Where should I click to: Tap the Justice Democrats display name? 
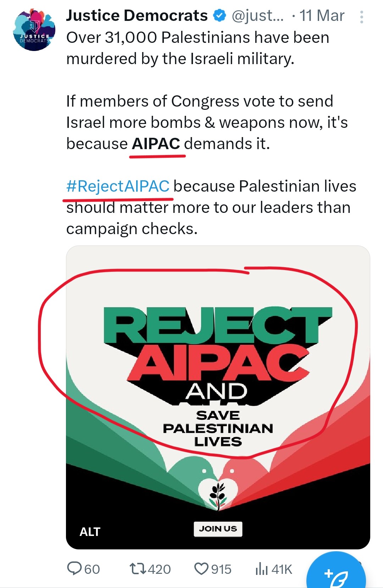137,16
